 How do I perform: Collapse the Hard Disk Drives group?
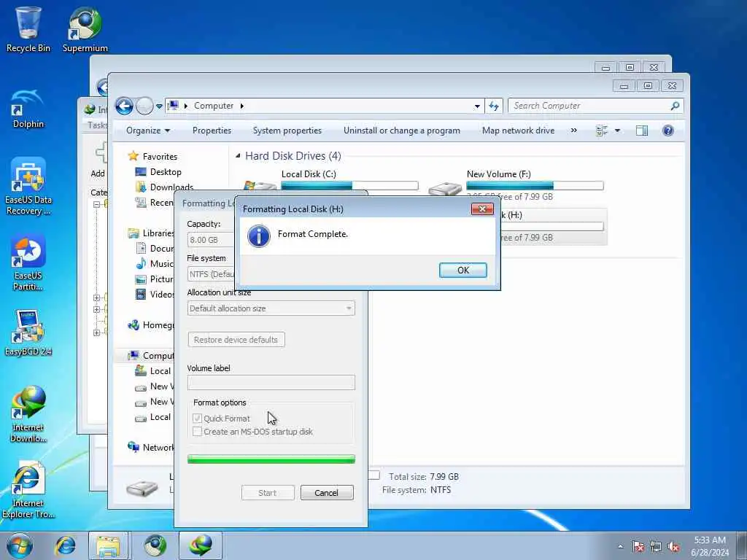point(238,156)
